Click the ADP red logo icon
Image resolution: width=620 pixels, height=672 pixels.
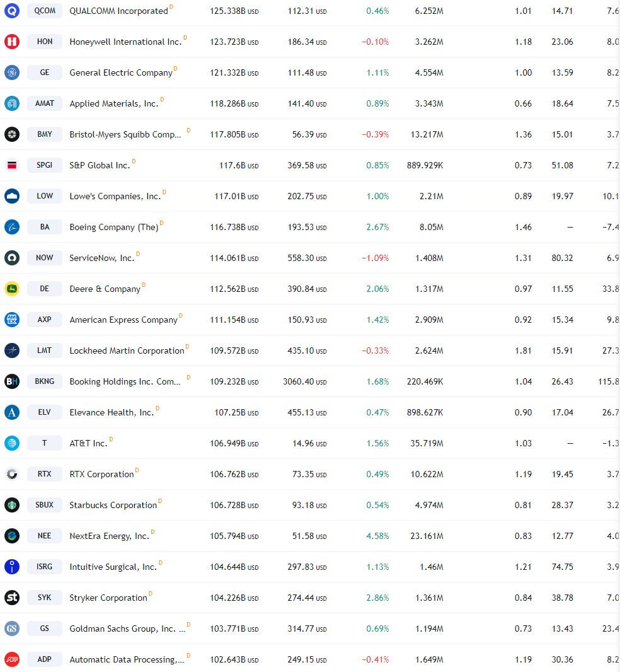12,659
